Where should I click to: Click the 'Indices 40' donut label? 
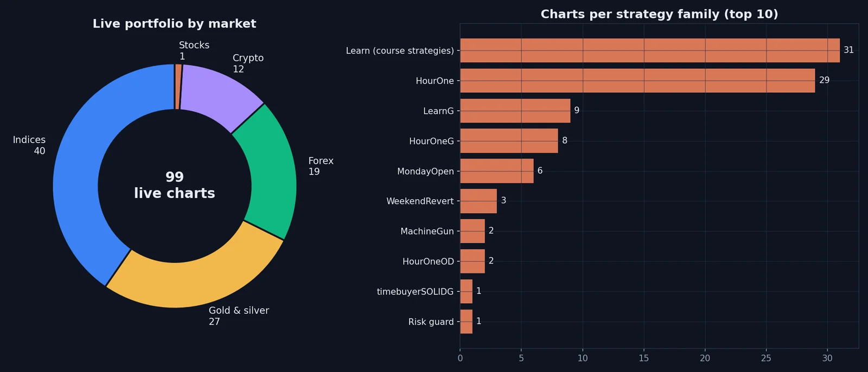click(29, 145)
